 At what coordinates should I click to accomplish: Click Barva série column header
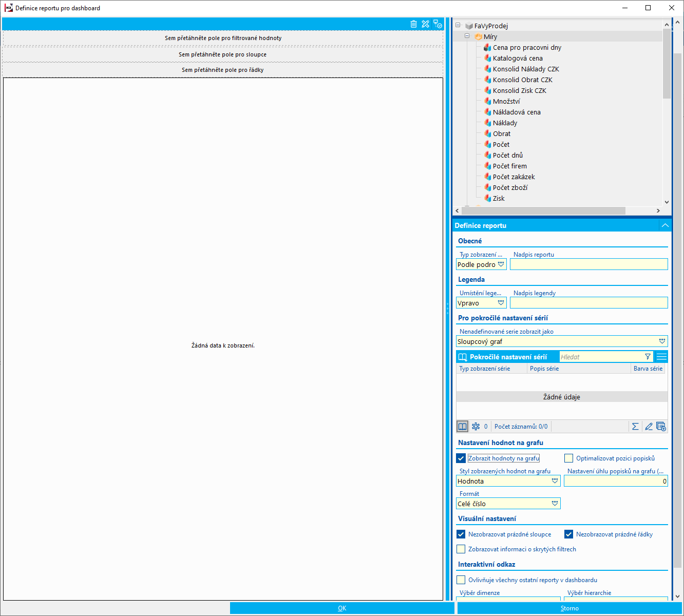click(x=648, y=369)
